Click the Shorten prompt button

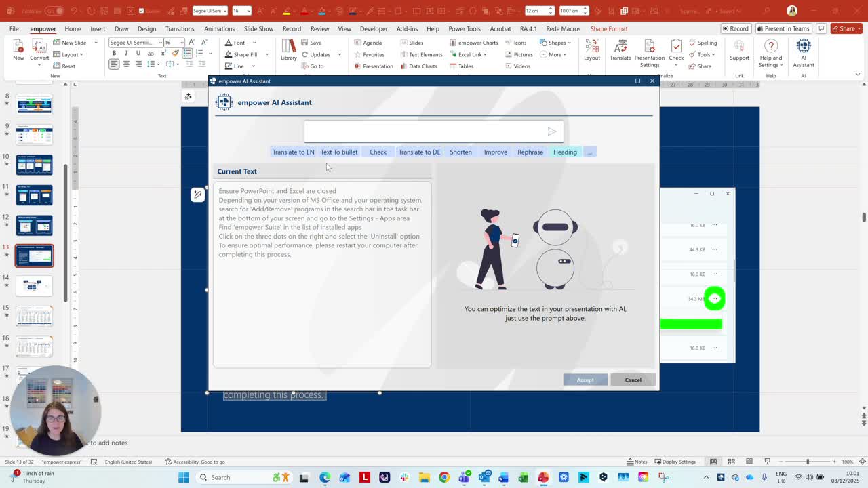(460, 152)
